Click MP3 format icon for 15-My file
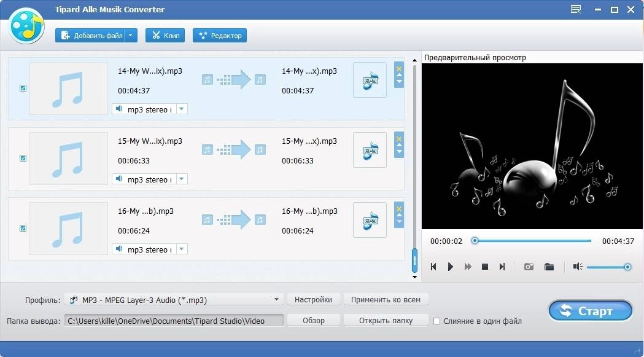The width and height of the screenshot is (644, 357). pyautogui.click(x=370, y=150)
